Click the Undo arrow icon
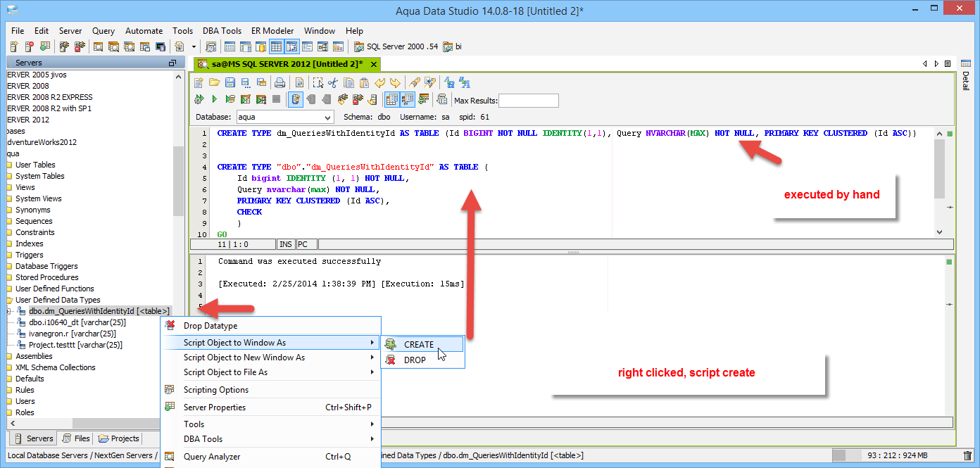Image resolution: width=980 pixels, height=468 pixels. 379,82
